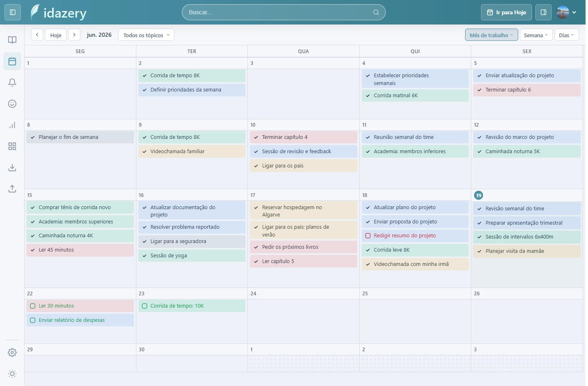Open Sessão de revisão e feedback
This screenshot has height=386, width=588.
[x=303, y=152]
